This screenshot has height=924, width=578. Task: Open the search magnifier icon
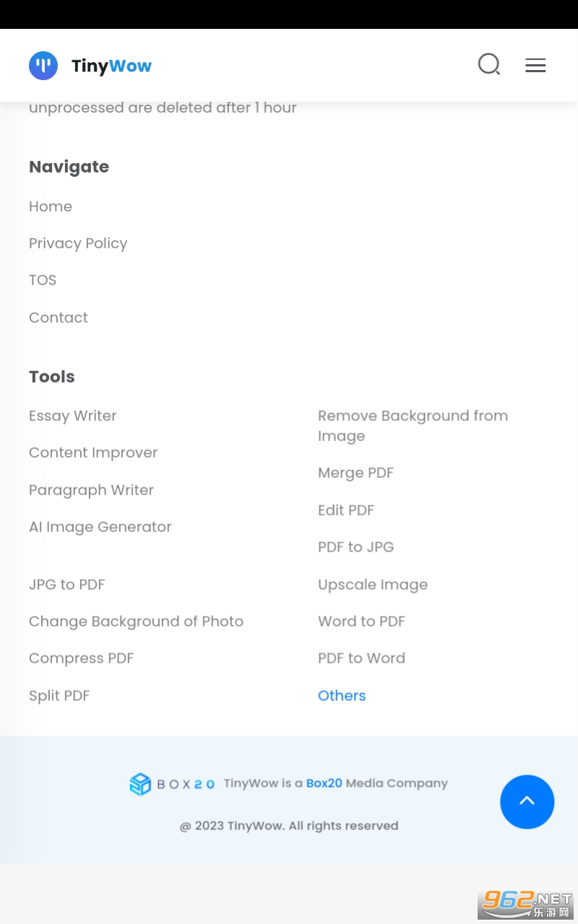click(489, 65)
